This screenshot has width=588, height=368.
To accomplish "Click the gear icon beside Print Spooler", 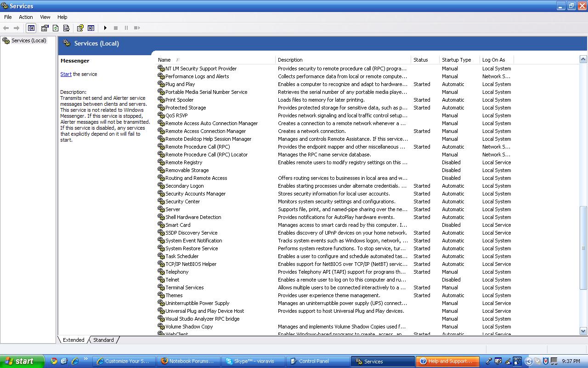I will click(161, 99).
